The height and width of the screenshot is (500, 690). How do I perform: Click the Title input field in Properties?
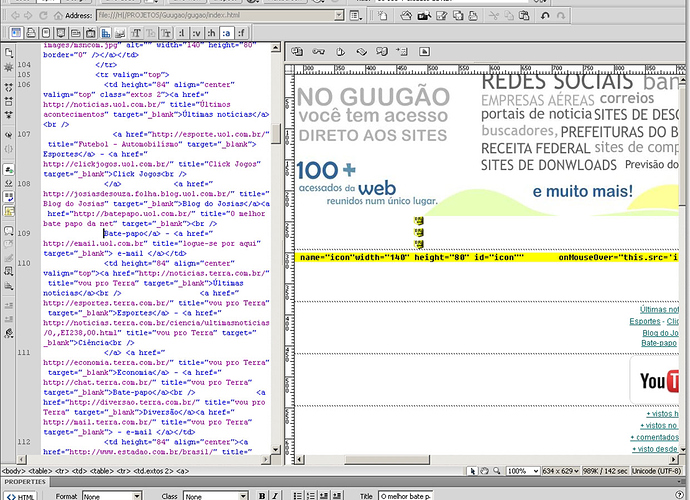point(405,496)
